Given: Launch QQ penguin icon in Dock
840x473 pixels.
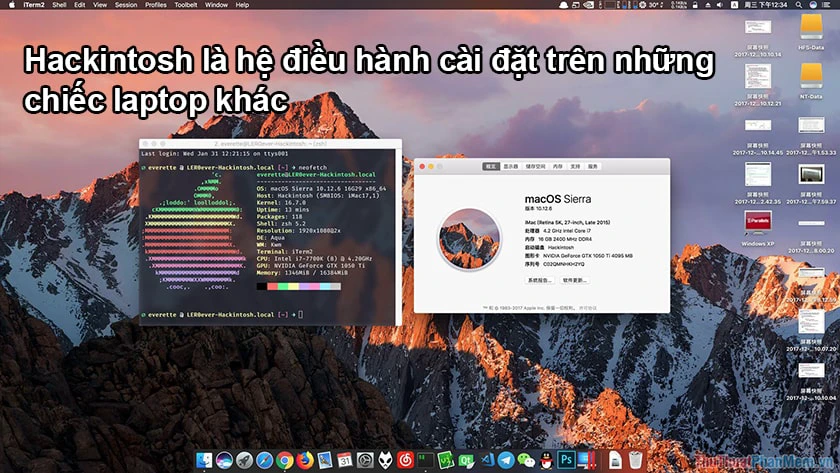Looking at the screenshot, I should click(546, 460).
